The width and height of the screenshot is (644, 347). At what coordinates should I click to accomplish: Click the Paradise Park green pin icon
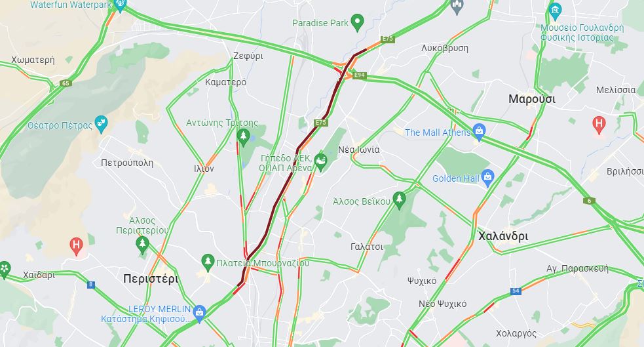tap(357, 22)
